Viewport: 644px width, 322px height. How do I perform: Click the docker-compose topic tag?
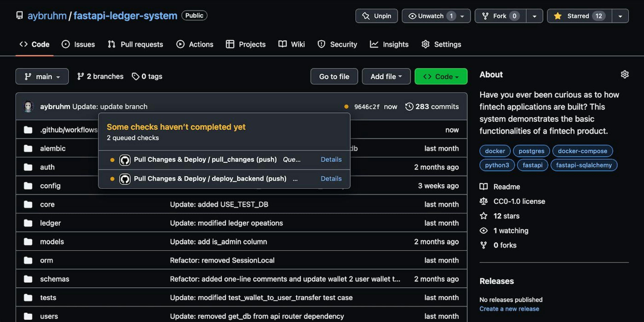pos(582,151)
